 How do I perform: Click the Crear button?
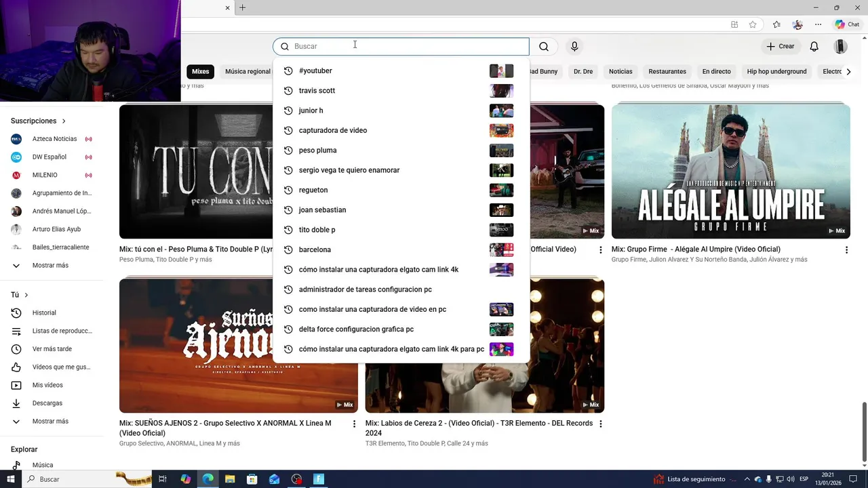click(x=780, y=46)
